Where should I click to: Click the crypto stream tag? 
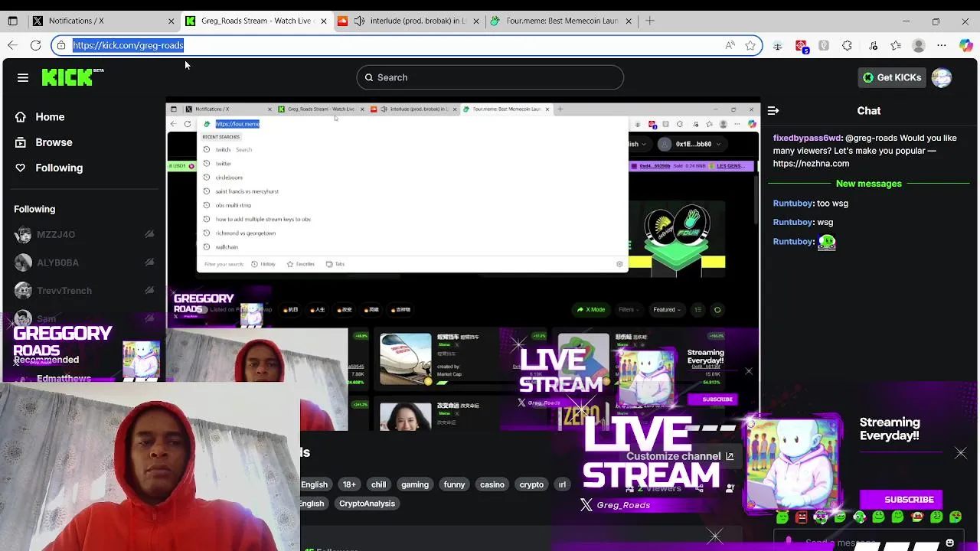(531, 484)
